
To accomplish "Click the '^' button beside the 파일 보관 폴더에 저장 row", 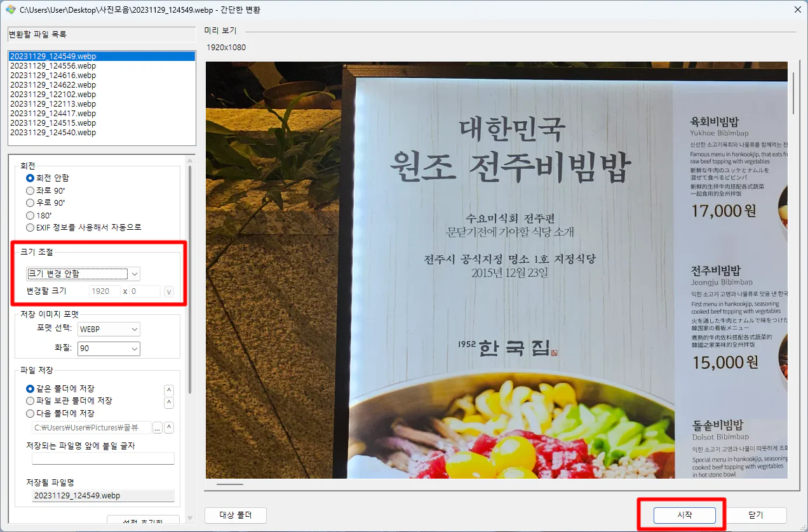I will [169, 402].
